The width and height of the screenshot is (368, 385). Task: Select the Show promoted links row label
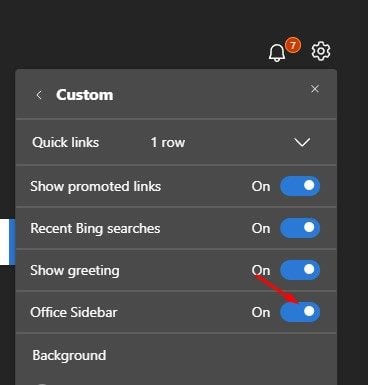coord(96,186)
